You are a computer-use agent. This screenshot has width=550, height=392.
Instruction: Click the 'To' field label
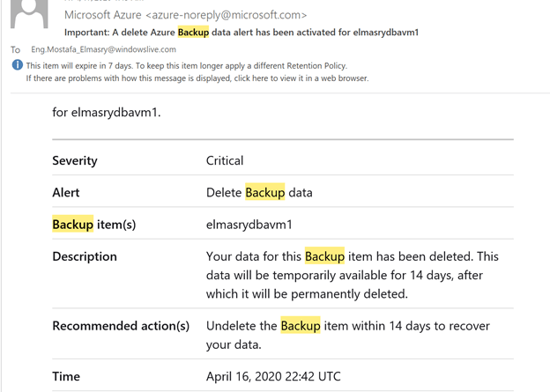pyautogui.click(x=15, y=50)
